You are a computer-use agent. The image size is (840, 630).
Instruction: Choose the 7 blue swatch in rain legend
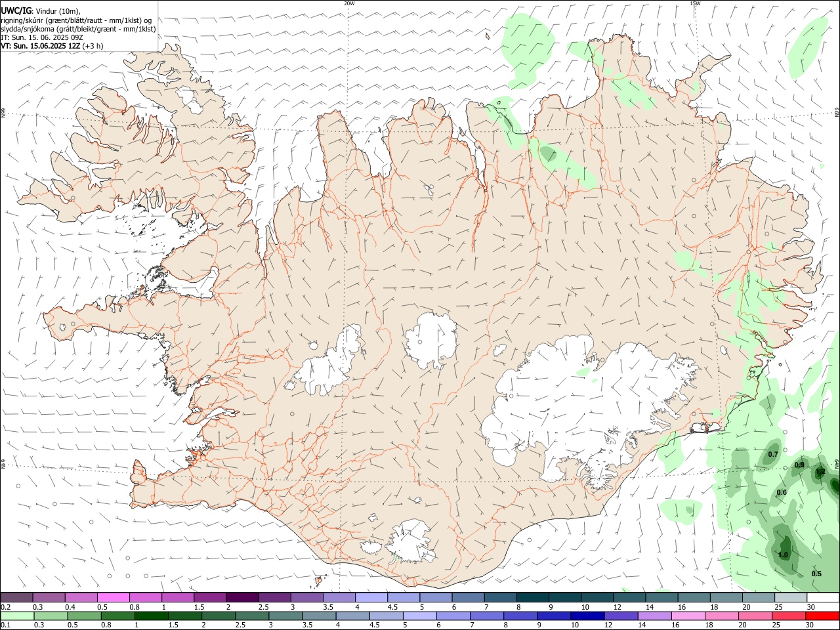pos(486,616)
